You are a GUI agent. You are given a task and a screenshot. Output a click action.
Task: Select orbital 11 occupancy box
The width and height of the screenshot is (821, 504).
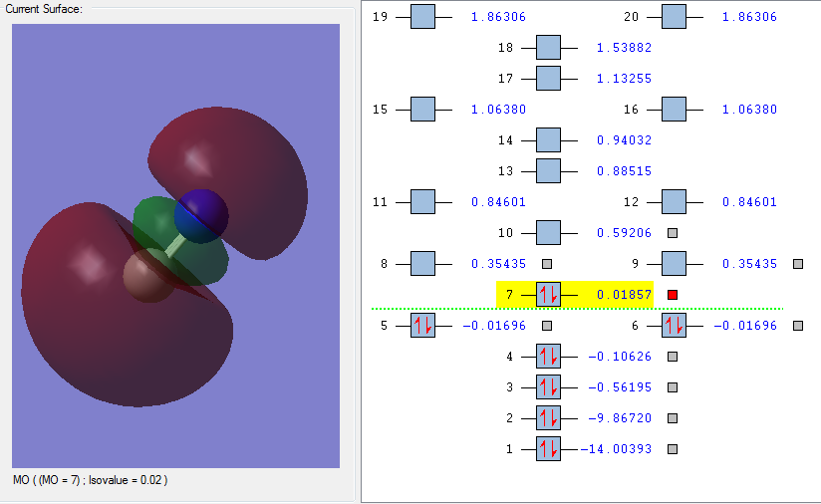tap(422, 202)
